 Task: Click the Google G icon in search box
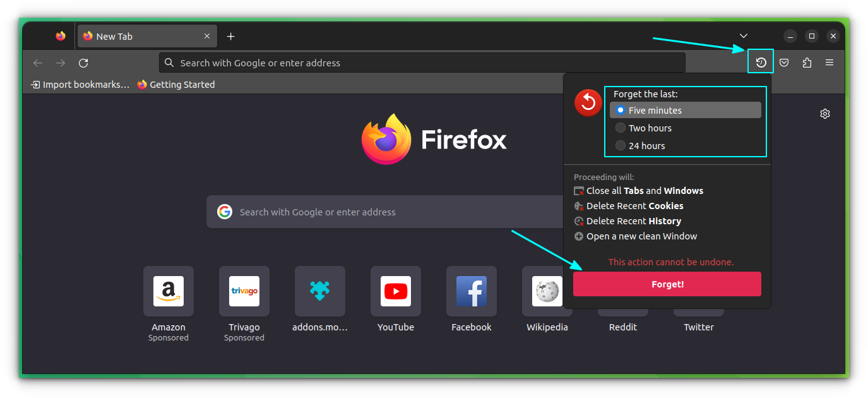pyautogui.click(x=225, y=212)
